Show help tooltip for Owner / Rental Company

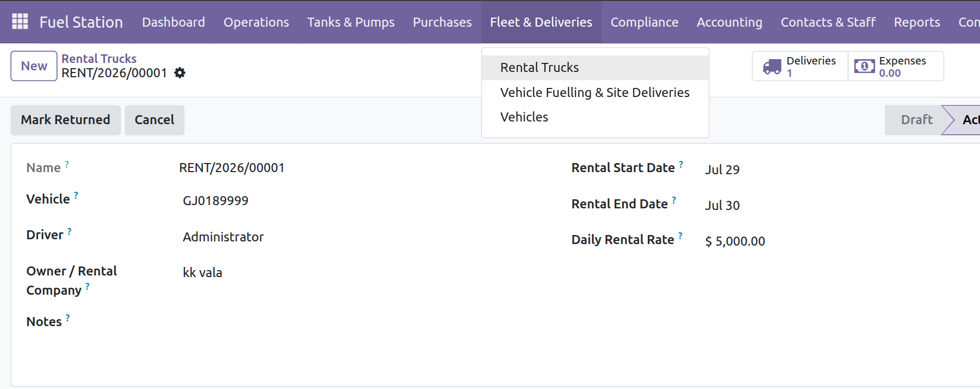pyautogui.click(x=87, y=287)
